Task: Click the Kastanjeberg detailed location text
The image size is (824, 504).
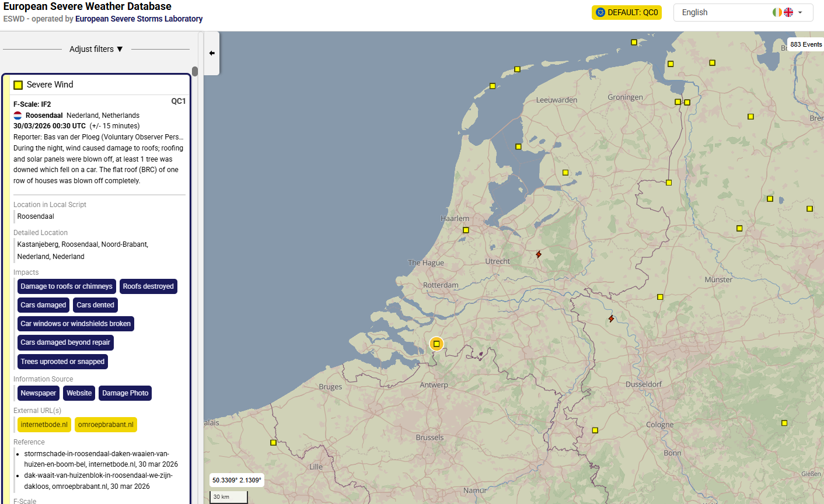Action: (x=83, y=250)
